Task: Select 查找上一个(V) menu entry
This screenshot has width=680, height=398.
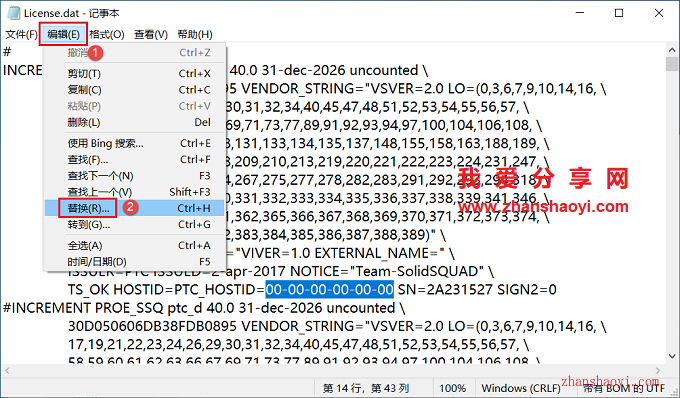Action: tap(134, 192)
